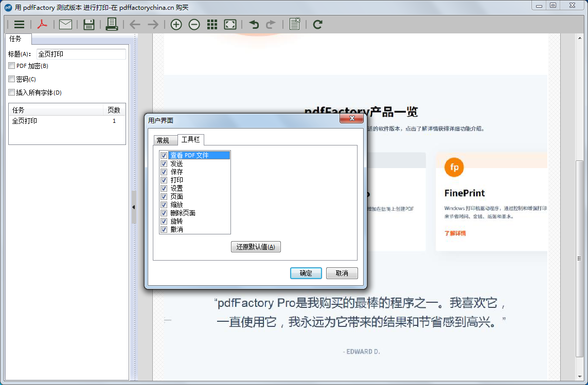Uncheck 查看 PDF 文件 in toolbar list

[x=164, y=155]
